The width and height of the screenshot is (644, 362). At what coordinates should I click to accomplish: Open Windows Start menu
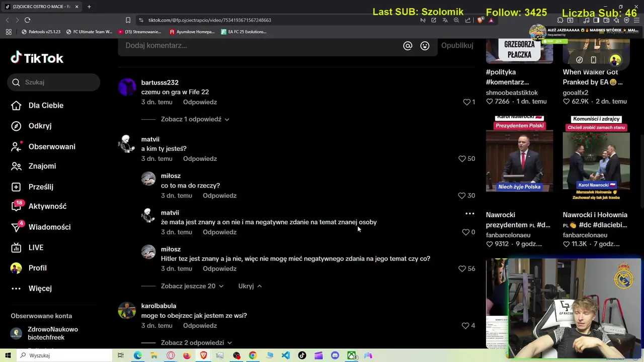click(x=7, y=355)
